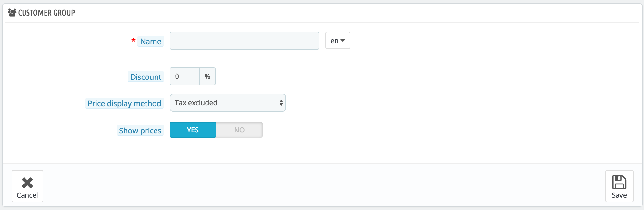The image size is (644, 210).
Task: Set Show prices to NO
Action: (x=239, y=130)
